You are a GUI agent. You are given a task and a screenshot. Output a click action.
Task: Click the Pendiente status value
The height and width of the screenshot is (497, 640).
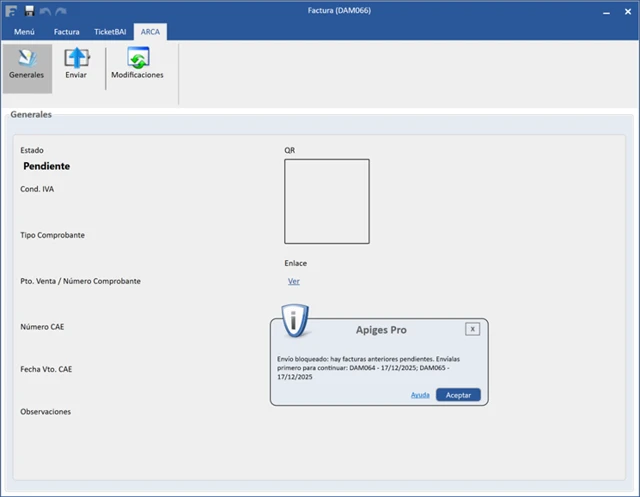coord(46,166)
